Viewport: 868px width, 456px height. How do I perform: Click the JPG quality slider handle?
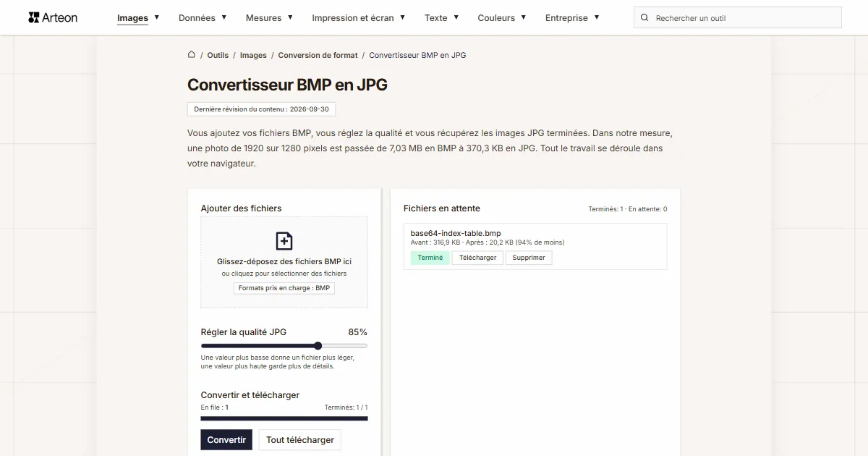tap(318, 346)
